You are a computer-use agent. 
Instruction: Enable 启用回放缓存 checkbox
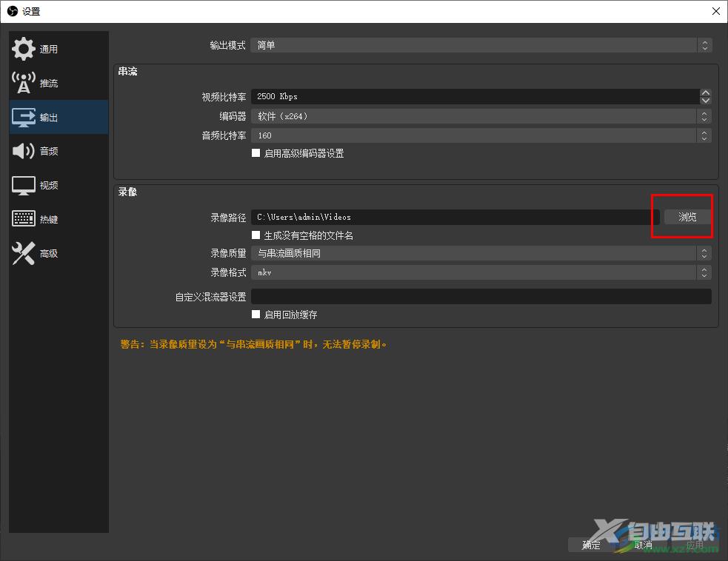256,314
